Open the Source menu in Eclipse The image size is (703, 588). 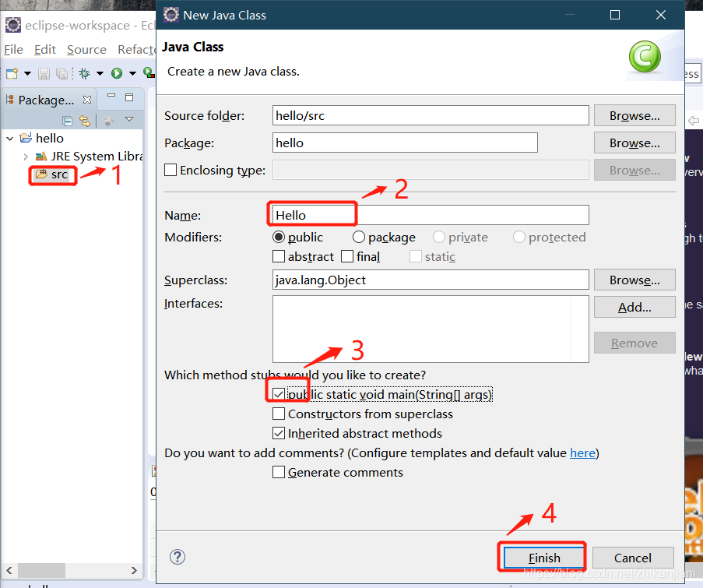pyautogui.click(x=86, y=49)
